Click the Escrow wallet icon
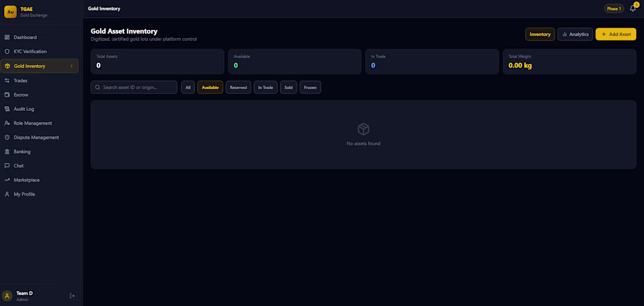Viewport: 644px width, 306px height. click(7, 95)
